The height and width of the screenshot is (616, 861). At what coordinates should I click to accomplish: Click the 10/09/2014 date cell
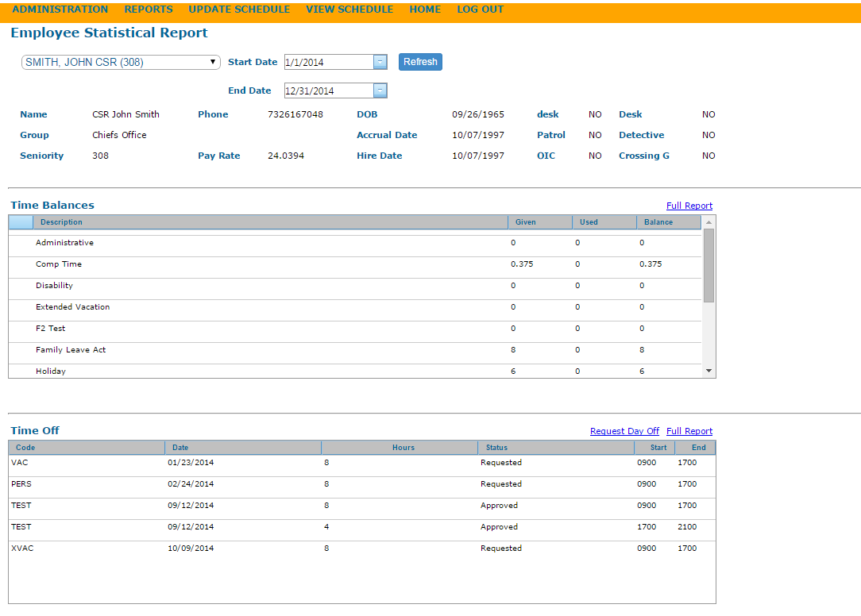pos(191,549)
